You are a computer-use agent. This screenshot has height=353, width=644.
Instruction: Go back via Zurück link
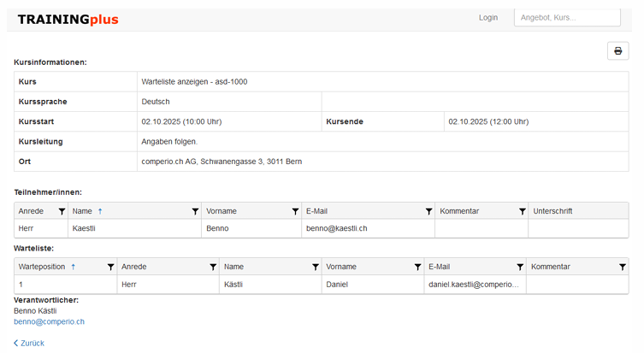[x=29, y=343]
